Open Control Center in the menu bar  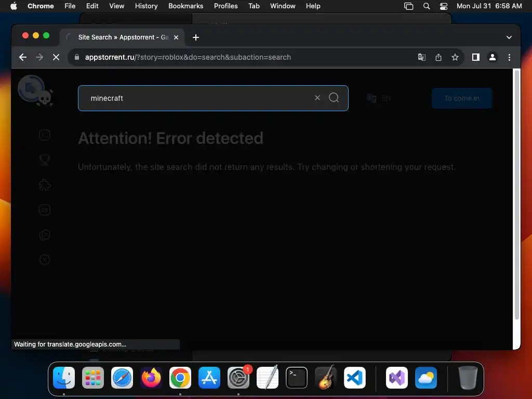tap(444, 6)
